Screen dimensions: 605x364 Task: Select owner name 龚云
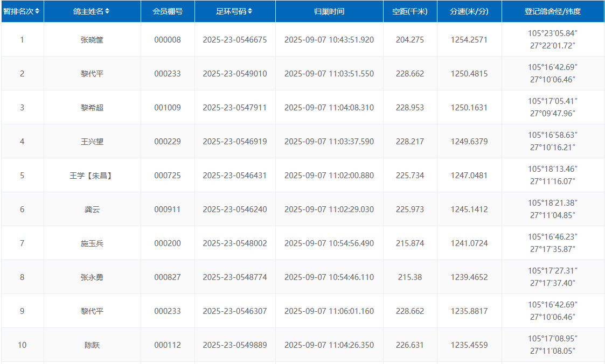pyautogui.click(x=92, y=209)
